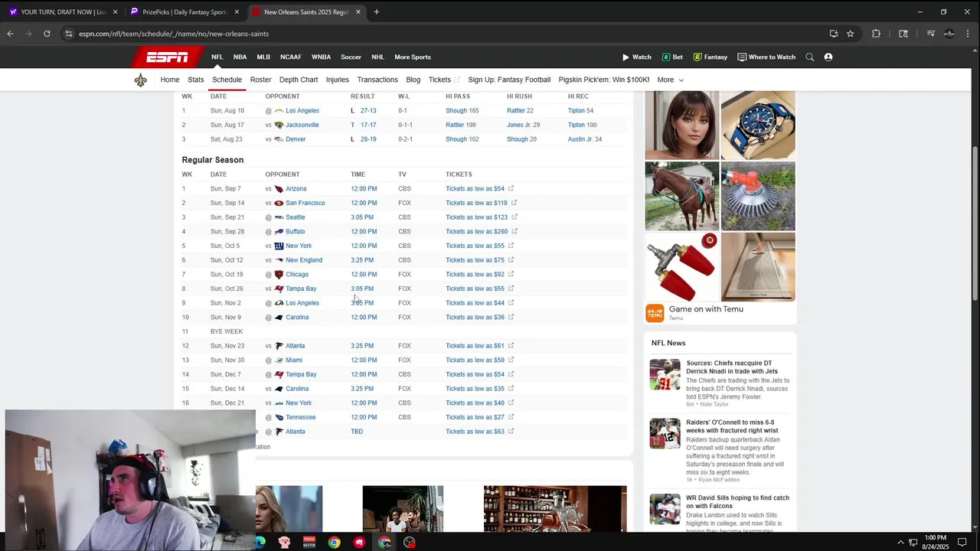Open Chrome from the taskbar

[x=335, y=543]
